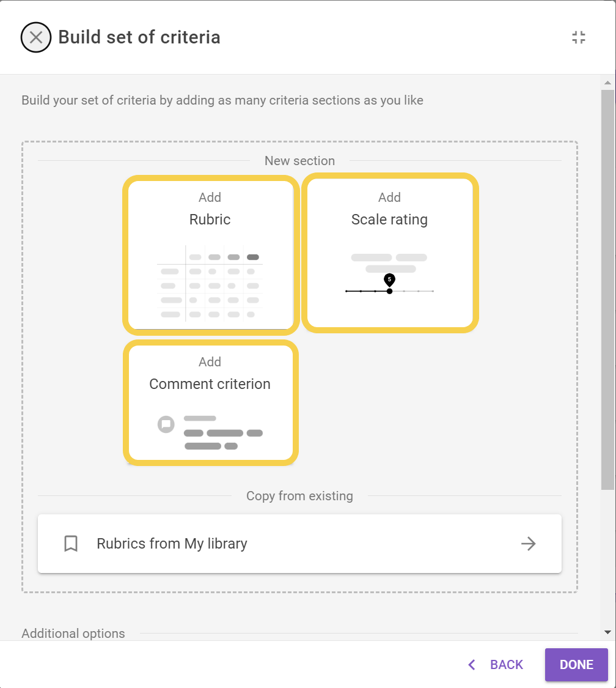This screenshot has height=688, width=616.
Task: Click the scrollbar up arrow
Action: tap(607, 83)
